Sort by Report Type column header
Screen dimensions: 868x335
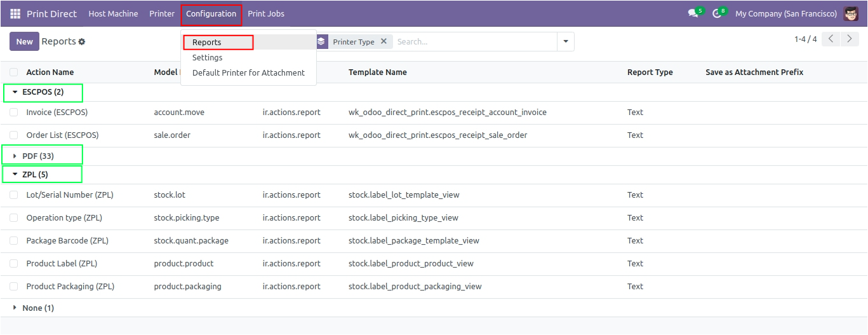pyautogui.click(x=650, y=72)
